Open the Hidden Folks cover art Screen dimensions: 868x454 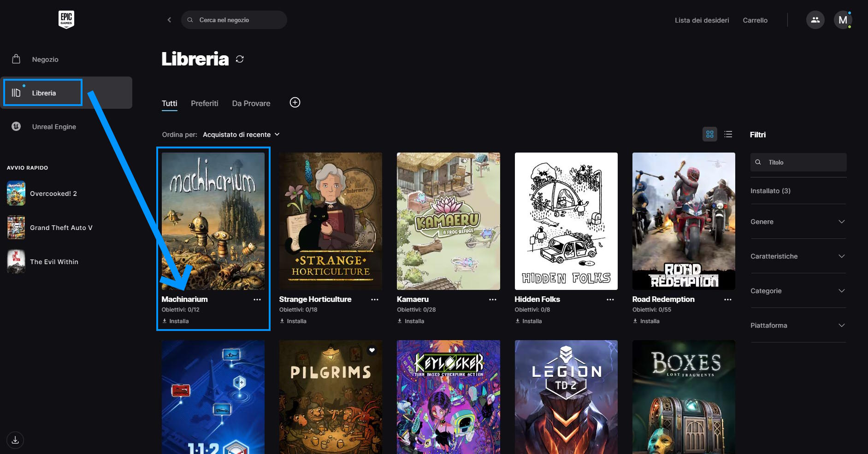point(566,221)
